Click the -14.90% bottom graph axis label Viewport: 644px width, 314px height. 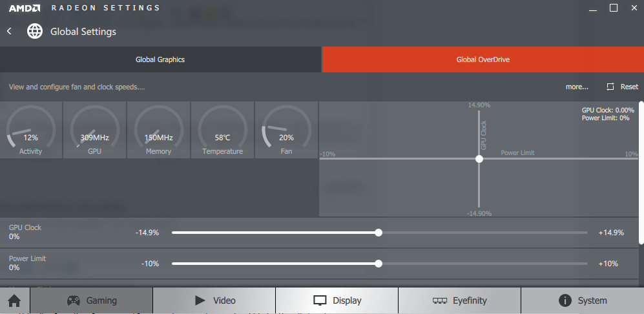click(x=479, y=213)
